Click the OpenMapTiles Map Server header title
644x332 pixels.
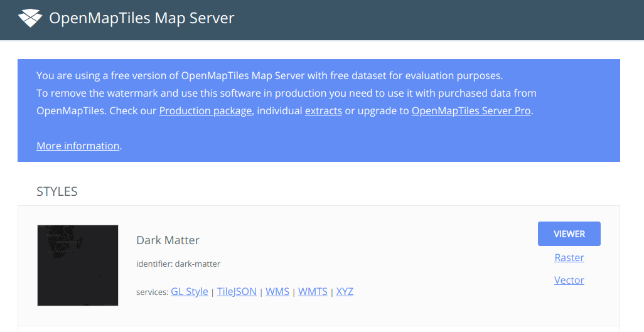click(141, 18)
